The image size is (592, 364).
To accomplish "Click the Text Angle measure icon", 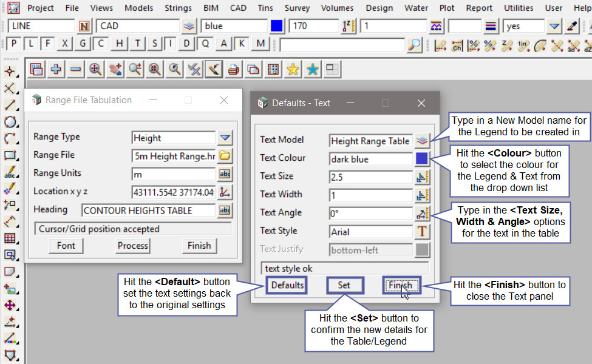I will tap(422, 213).
